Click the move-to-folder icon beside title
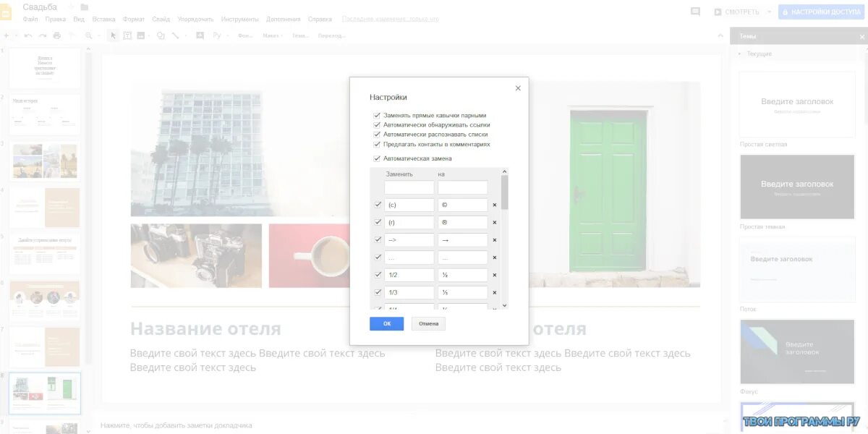This screenshot has height=434, width=868. (85, 7)
